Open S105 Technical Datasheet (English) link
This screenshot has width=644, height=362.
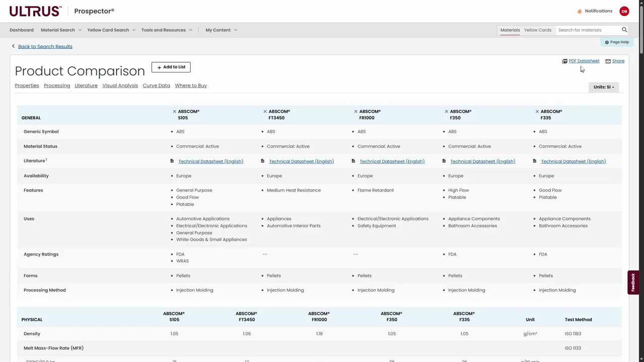click(210, 161)
